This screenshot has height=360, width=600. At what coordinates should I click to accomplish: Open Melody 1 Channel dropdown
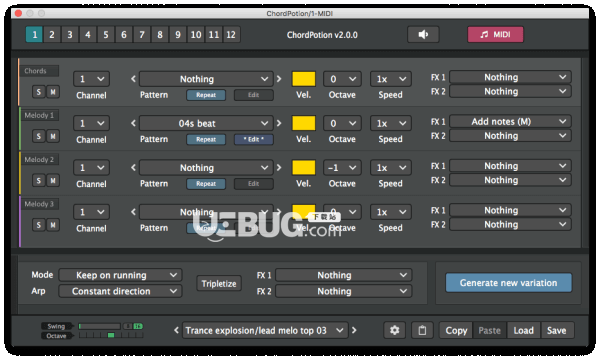[x=91, y=124]
